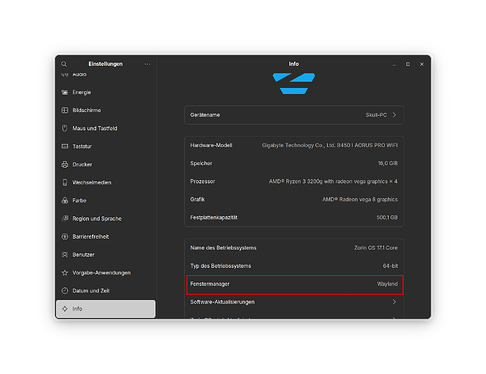Image resolution: width=486 pixels, height=374 pixels.
Task: Select Wechselmedien in the sidebar
Action: pyautogui.click(x=106, y=182)
